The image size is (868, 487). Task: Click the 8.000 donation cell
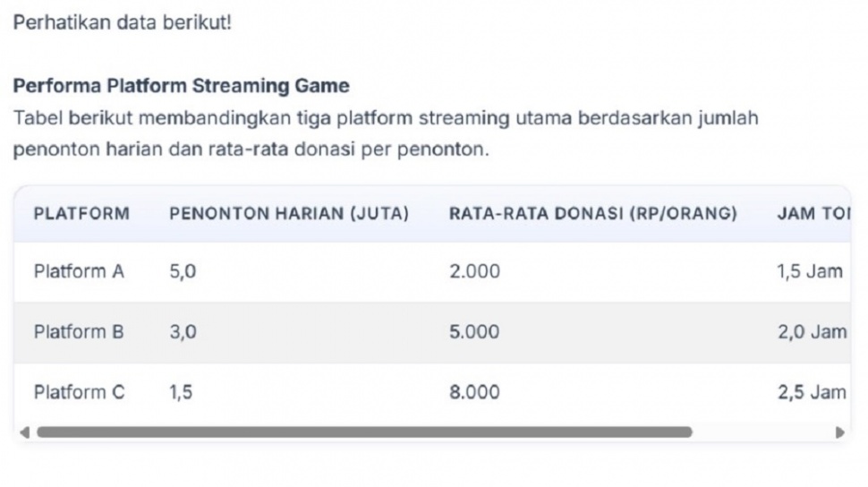tap(474, 392)
